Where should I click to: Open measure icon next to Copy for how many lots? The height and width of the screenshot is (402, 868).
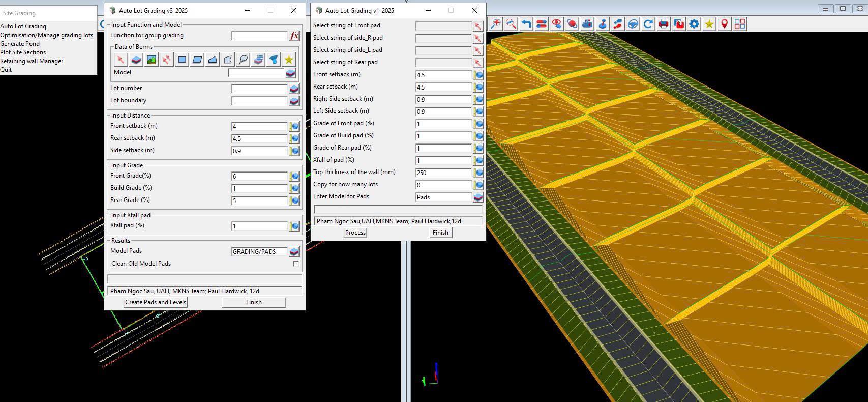click(478, 185)
